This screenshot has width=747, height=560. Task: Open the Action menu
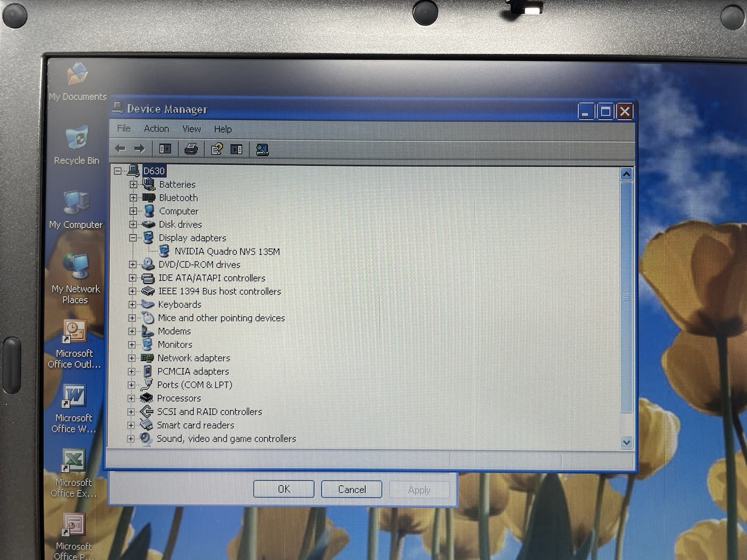point(156,129)
